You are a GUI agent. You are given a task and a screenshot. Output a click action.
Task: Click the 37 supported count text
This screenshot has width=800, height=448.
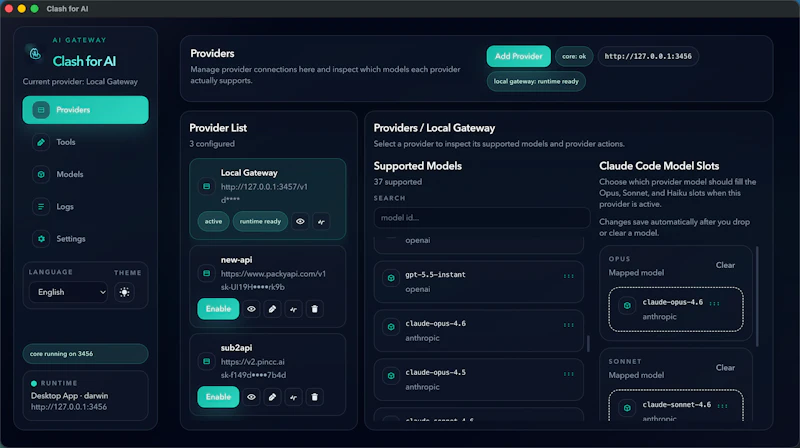point(397,182)
